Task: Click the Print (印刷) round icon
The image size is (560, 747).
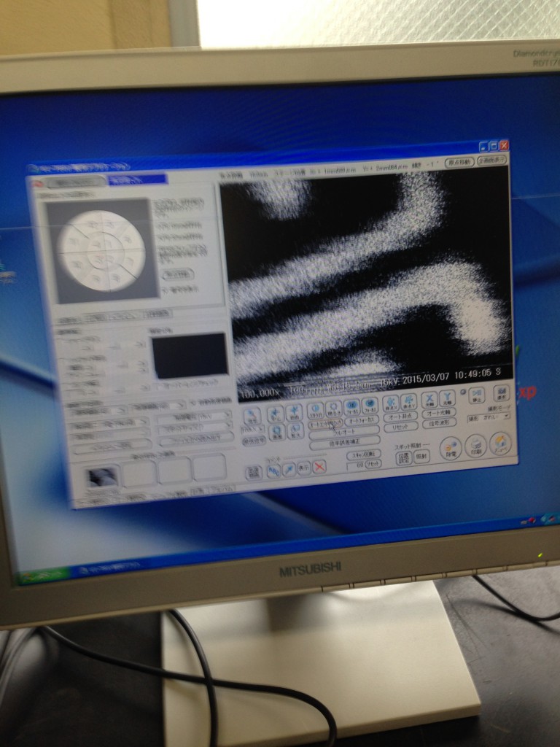Action: [x=475, y=446]
